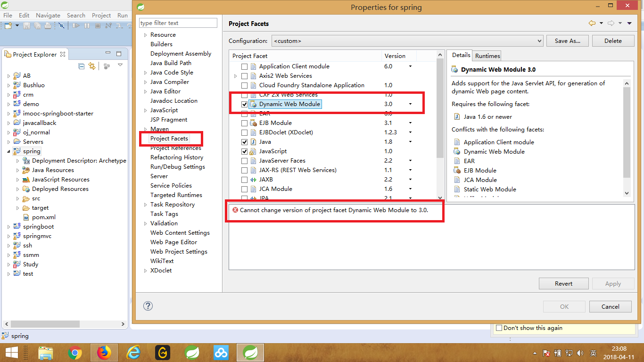Image resolution: width=644 pixels, height=362 pixels.
Task: Open the Project menu
Action: [101, 15]
